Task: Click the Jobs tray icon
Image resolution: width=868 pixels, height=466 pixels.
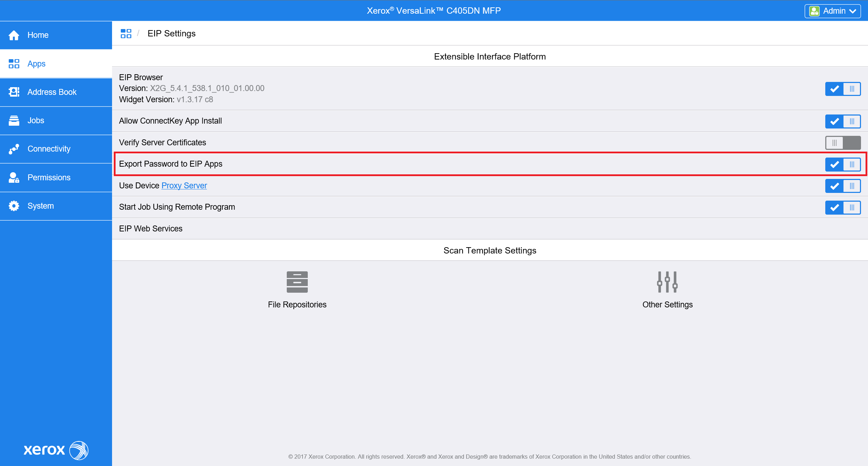Action: click(x=14, y=120)
